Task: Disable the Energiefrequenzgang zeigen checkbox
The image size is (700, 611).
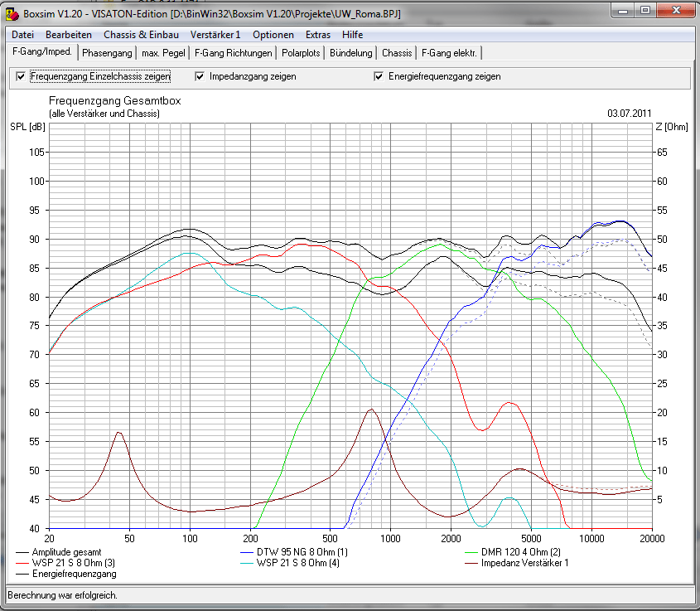Action: tap(379, 76)
